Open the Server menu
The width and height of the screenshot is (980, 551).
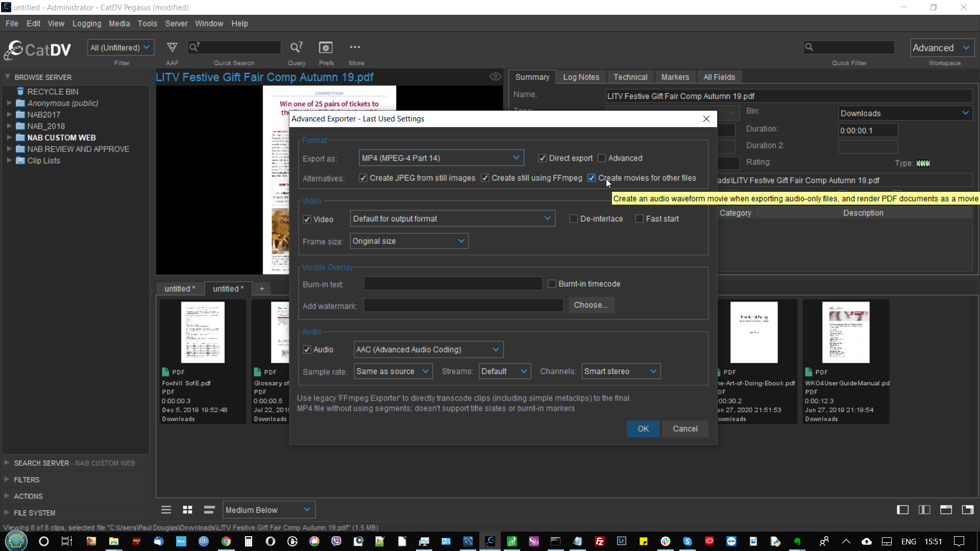pos(176,23)
